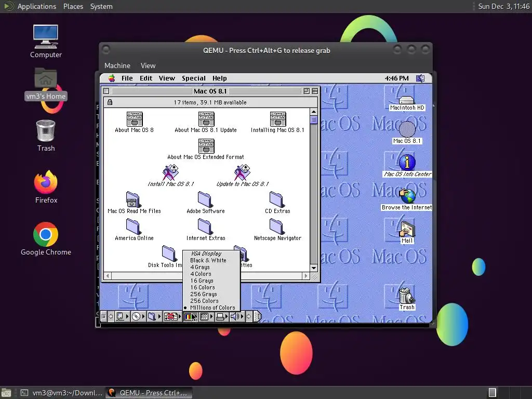Open the Computer icon on Linux desktop

coord(46,36)
